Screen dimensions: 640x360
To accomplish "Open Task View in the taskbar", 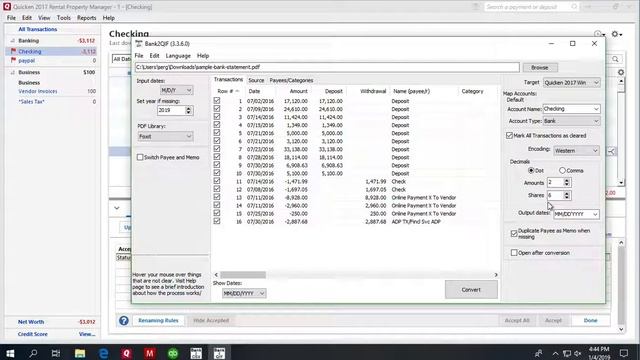I will point(56,353).
